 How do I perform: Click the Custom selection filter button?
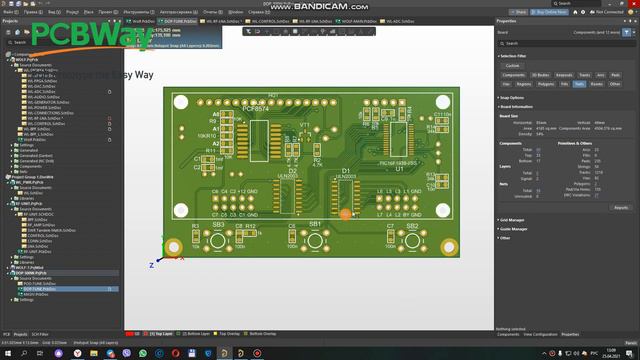point(512,66)
